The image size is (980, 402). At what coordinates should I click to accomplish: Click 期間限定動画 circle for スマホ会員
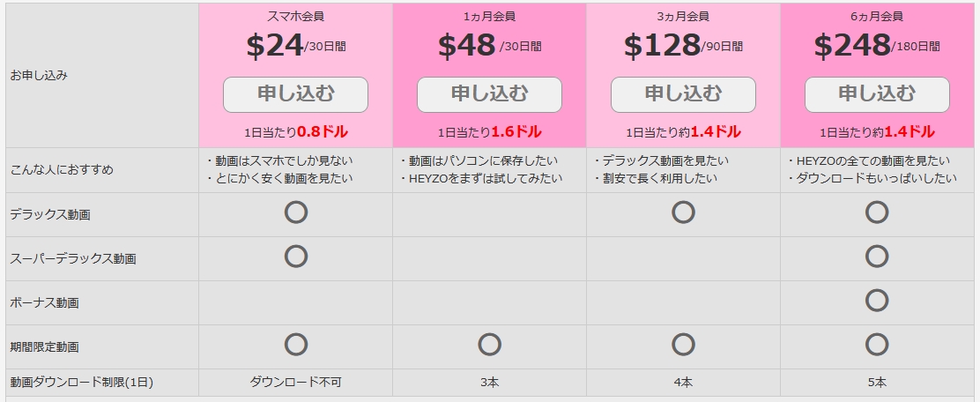296,345
